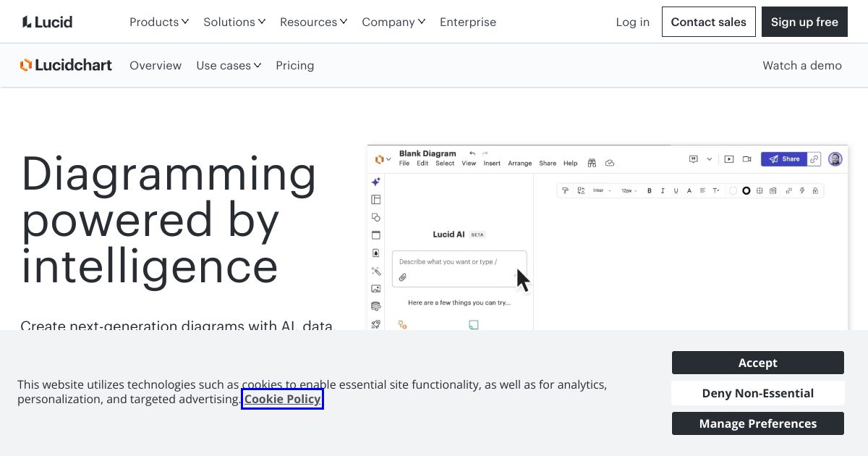The image size is (868, 456).
Task: Toggle bold formatting in the diagram toolbar
Action: pos(650,191)
